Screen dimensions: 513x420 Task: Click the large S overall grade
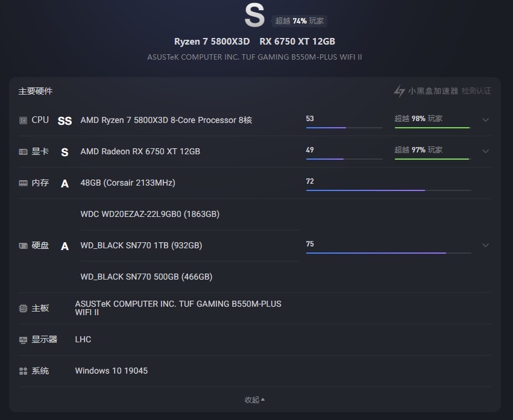click(254, 16)
